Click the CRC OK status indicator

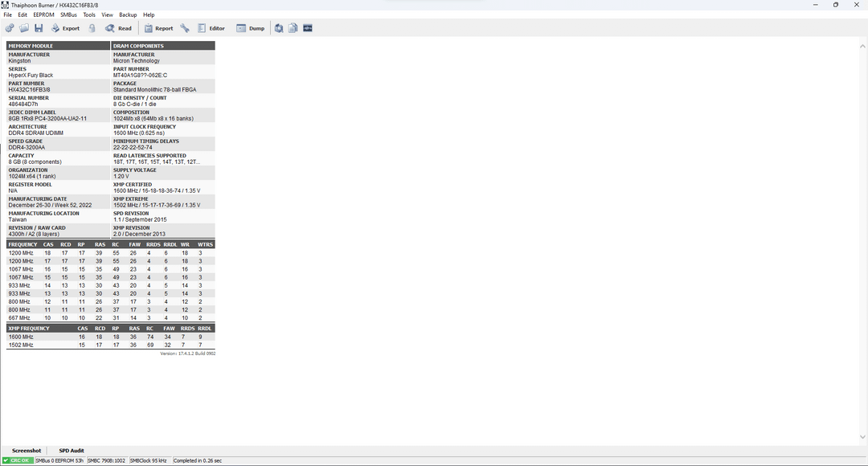18,460
